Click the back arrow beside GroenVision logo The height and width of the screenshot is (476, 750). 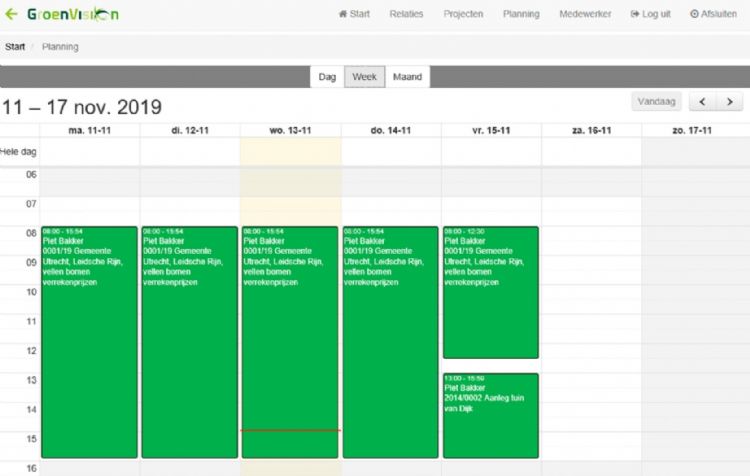(x=12, y=14)
